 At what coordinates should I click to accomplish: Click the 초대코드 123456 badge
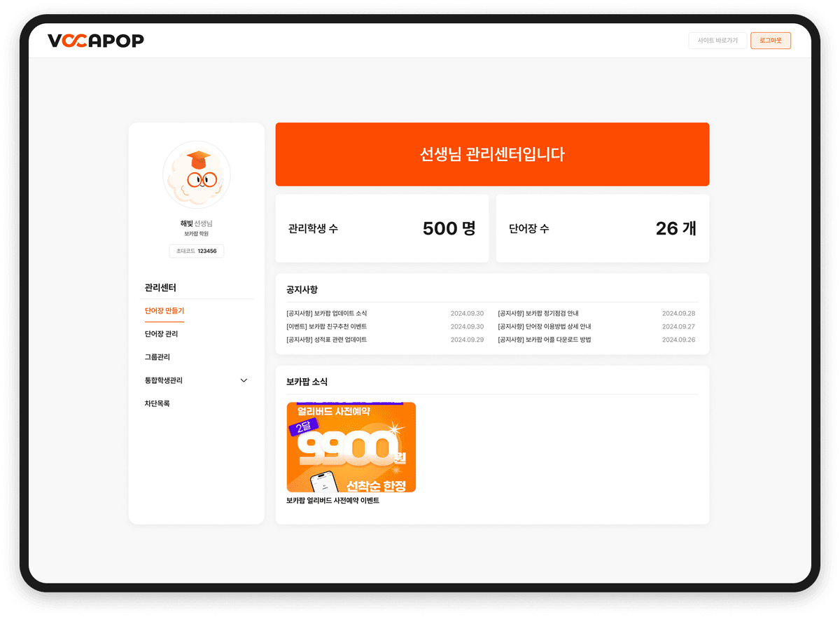point(197,251)
